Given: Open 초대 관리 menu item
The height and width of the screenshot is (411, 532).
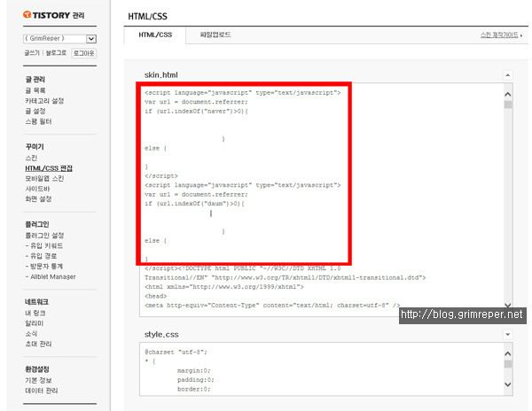Looking at the screenshot, I should click(38, 344).
